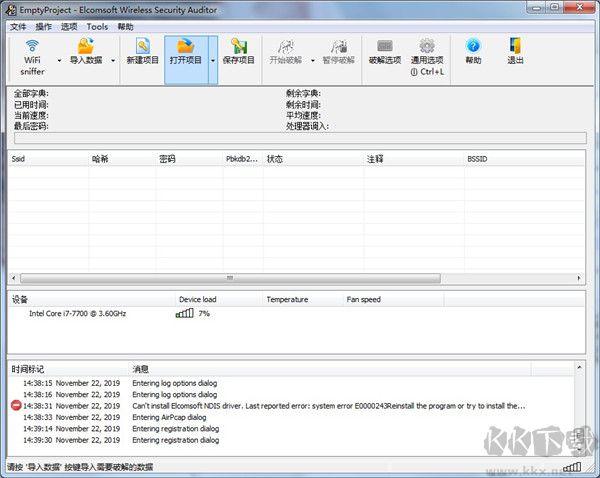Click the Temperature column header
This screenshot has height=478, width=600.
coord(303,300)
